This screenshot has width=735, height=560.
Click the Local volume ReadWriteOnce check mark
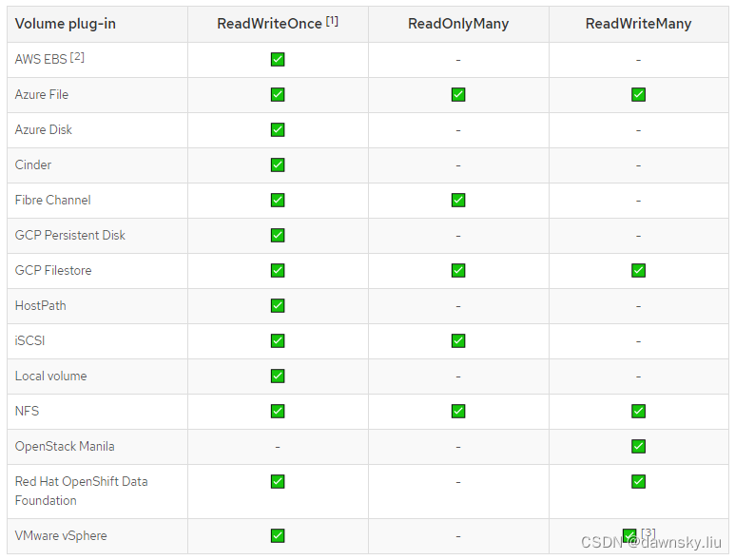(x=278, y=376)
